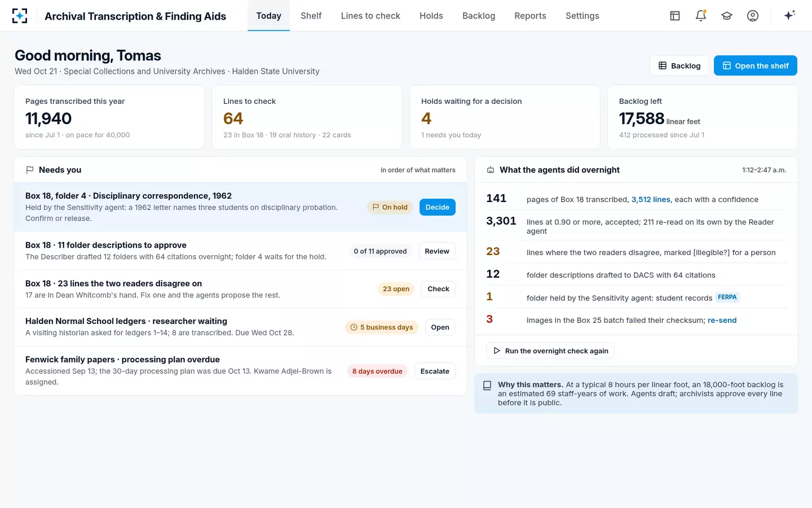Image resolution: width=812 pixels, height=508 pixels.
Task: Click the "Good morning, Tomas" heading
Action: pyautogui.click(x=88, y=55)
